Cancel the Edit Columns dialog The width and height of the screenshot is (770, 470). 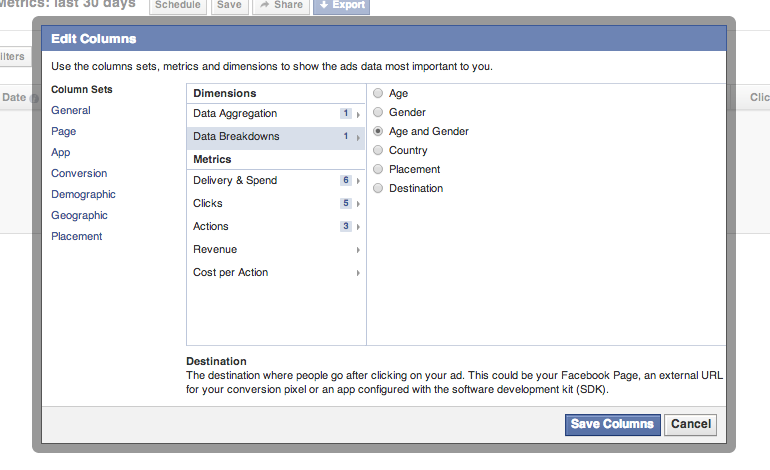690,424
